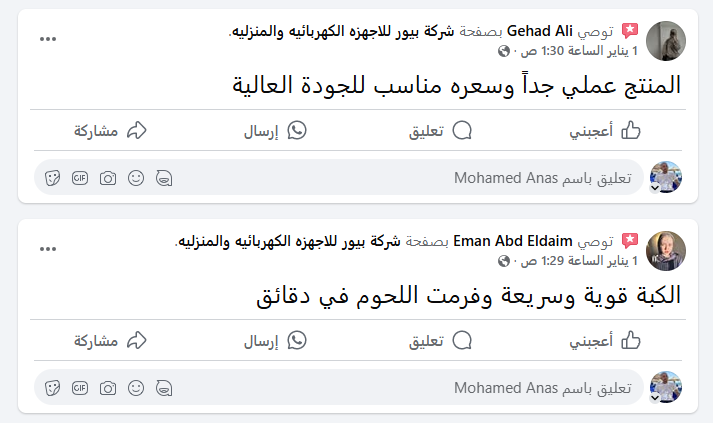Open the three-dot menu on Gehad Ali's post
This screenshot has height=423, width=713.
click(48, 39)
